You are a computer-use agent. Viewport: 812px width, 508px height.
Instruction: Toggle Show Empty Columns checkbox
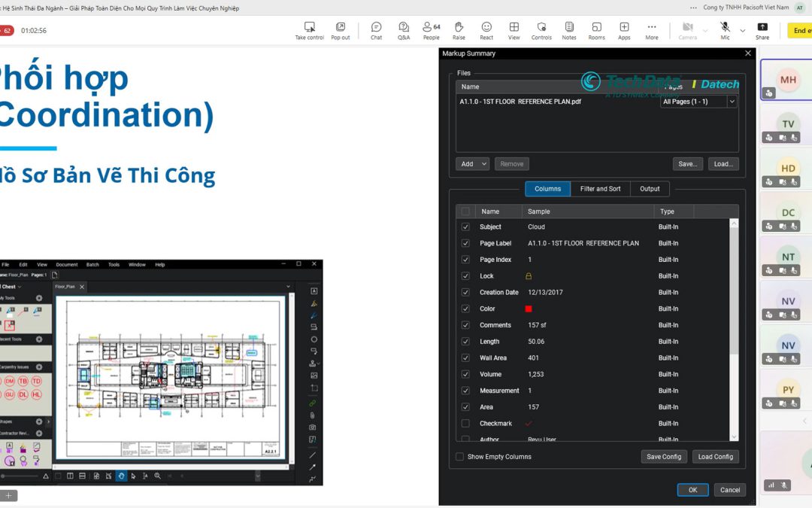[459, 457]
